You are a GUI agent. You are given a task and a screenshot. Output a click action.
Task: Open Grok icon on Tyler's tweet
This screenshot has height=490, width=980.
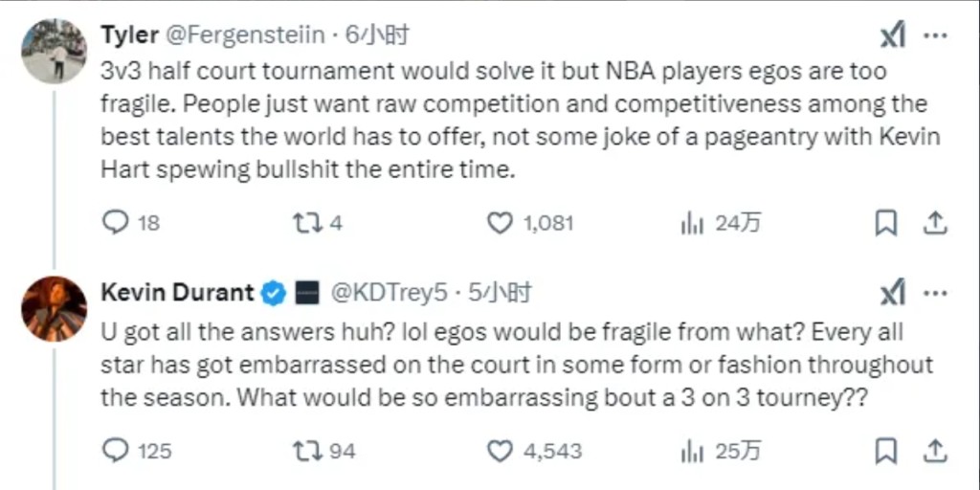tap(892, 36)
